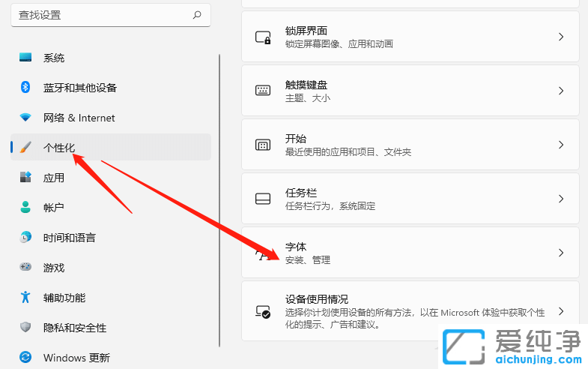Click the sidebar vertical scrollbar
588x369 pixels.
219,202
